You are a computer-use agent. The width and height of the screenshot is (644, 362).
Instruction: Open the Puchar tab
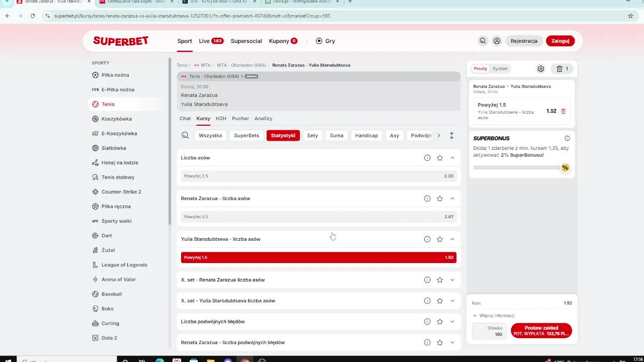tap(240, 119)
